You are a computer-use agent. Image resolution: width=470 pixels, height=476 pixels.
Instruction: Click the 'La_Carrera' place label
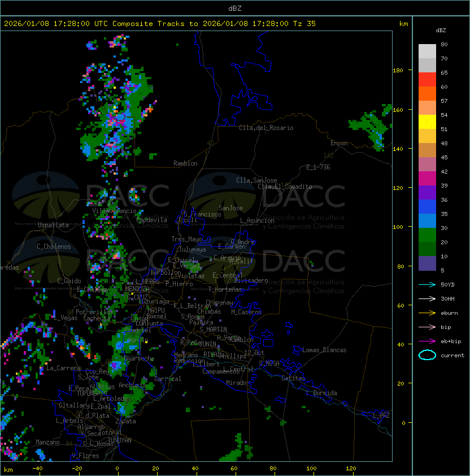[x=63, y=368]
